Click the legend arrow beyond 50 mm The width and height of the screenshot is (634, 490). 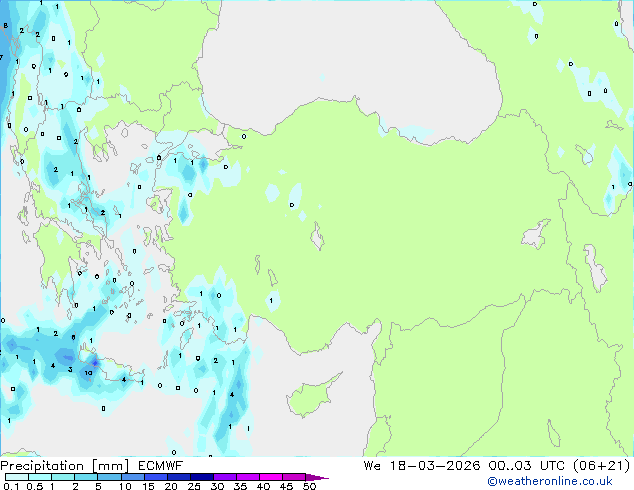[317, 477]
